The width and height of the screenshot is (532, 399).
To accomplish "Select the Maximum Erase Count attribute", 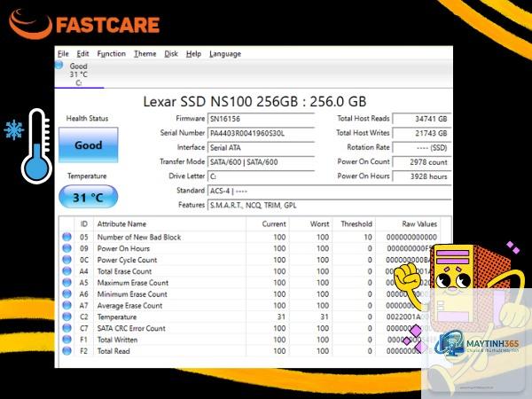I will pos(133,283).
